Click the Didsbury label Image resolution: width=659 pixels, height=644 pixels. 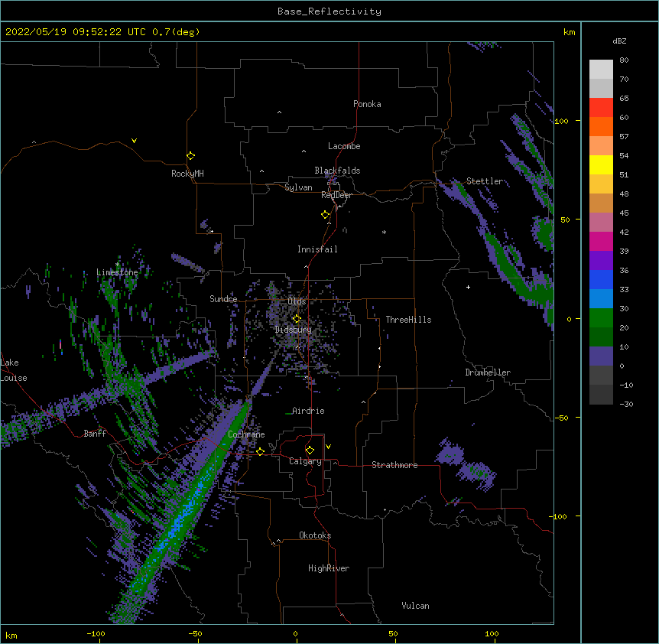(294, 330)
